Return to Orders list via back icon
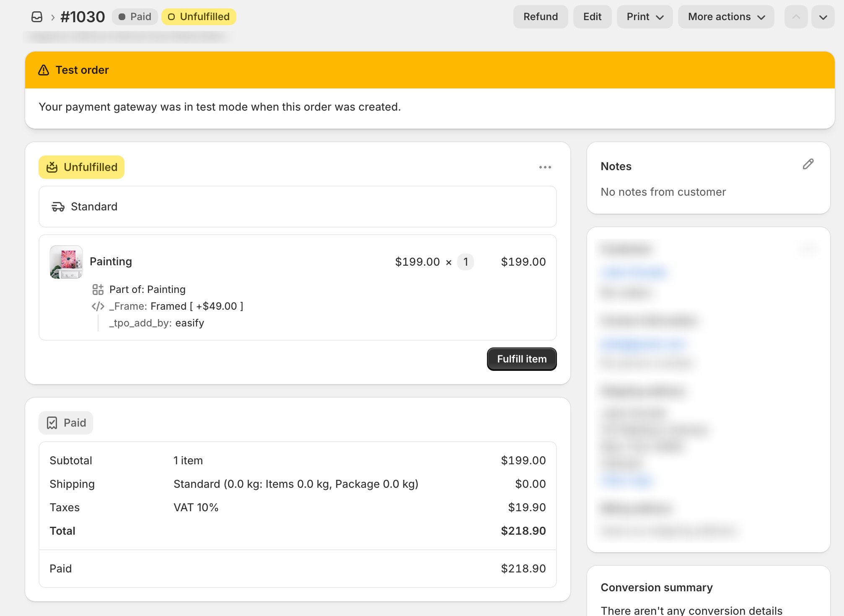 [37, 16]
